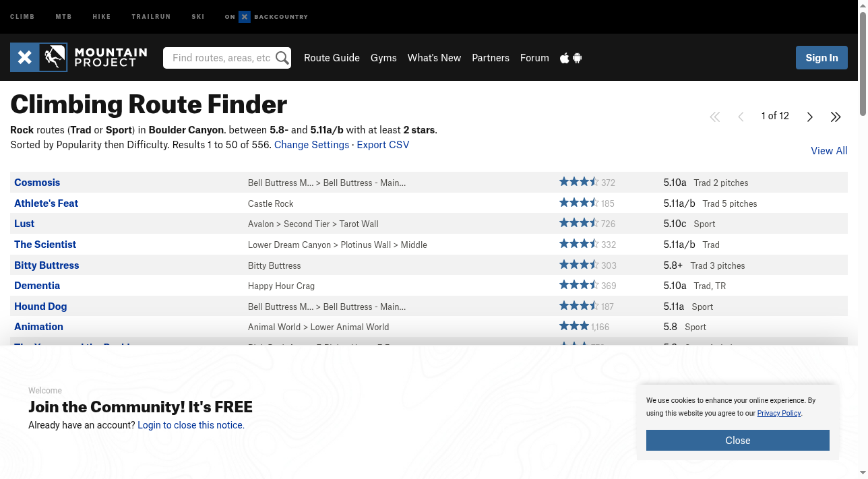
Task: Open the Privacy Policy link
Action: (x=779, y=413)
